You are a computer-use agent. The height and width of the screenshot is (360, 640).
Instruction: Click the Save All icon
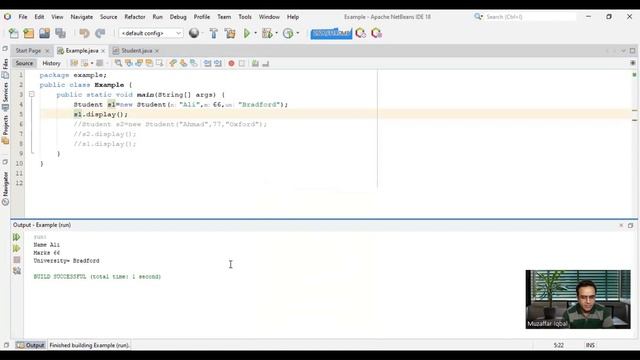(60, 33)
